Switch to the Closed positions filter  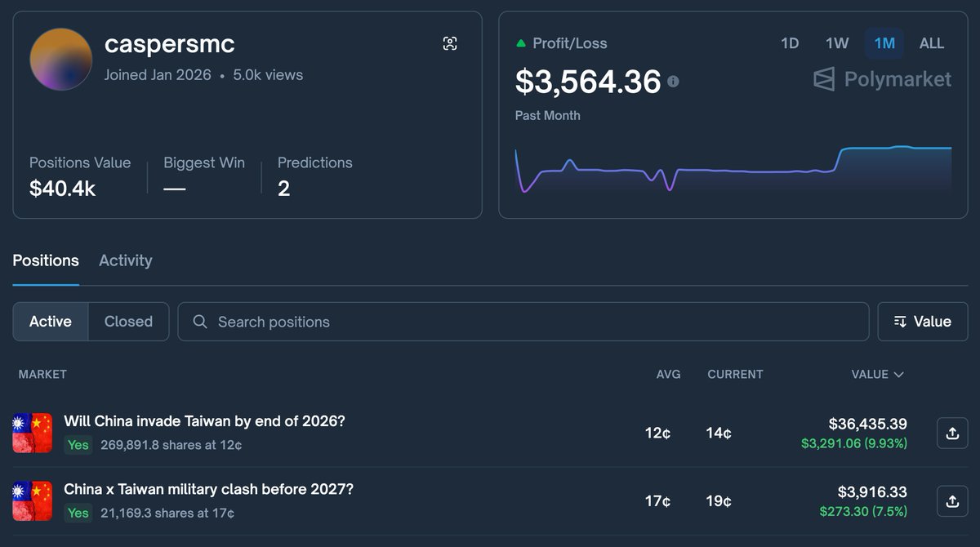coord(128,321)
